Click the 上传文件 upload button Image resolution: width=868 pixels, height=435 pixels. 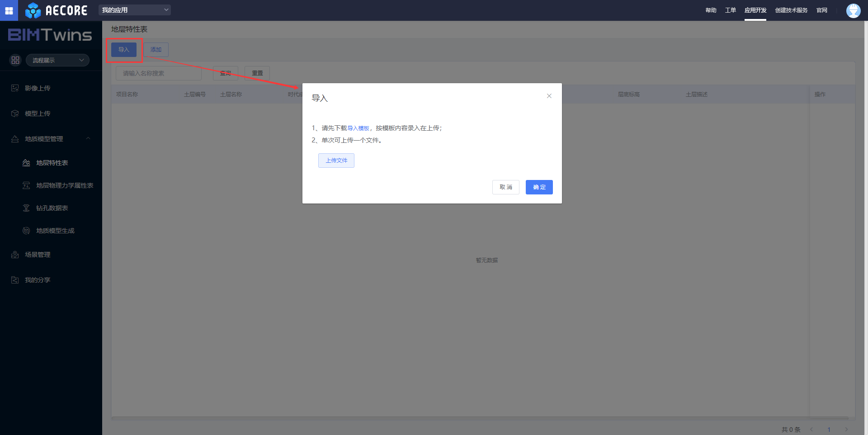coord(336,161)
